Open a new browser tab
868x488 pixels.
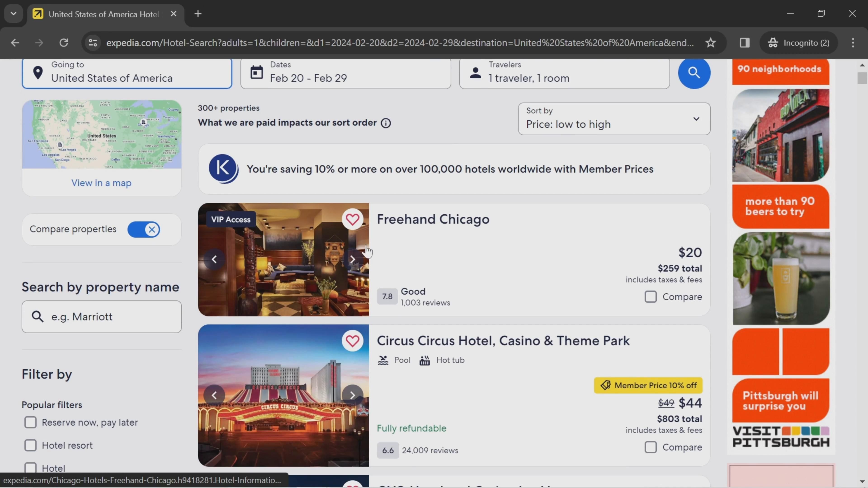198,14
